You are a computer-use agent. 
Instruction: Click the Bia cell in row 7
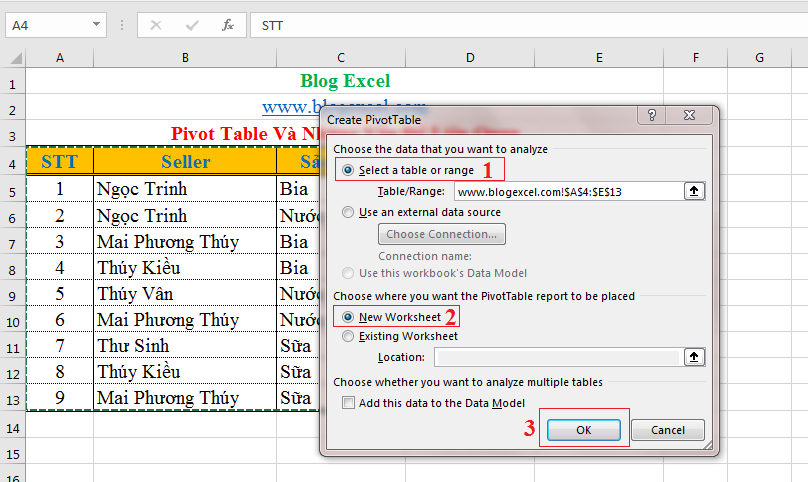pyautogui.click(x=298, y=241)
